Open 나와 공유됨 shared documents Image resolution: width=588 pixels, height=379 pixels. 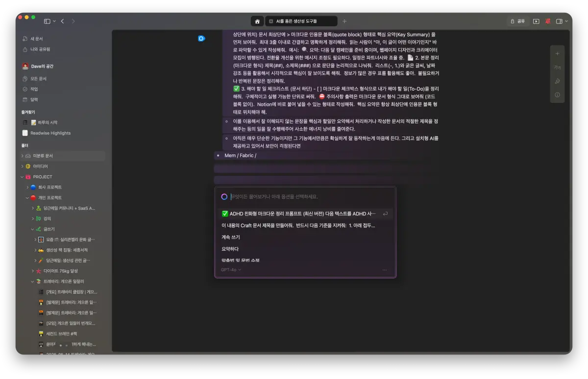[x=36, y=49]
